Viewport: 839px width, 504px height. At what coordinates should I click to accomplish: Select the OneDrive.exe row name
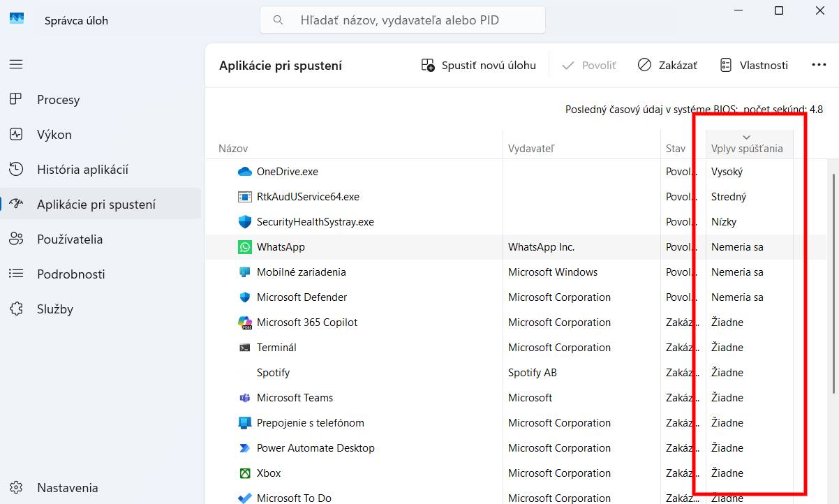287,171
